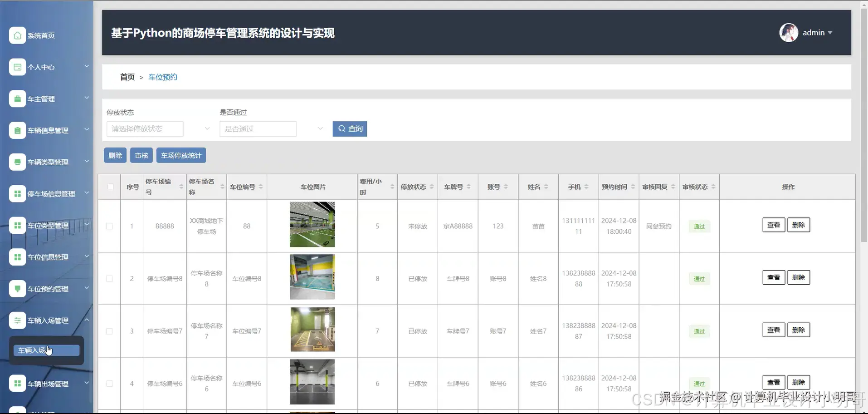
Task: Sort table by 姓名 column arrows
Action: (546, 187)
